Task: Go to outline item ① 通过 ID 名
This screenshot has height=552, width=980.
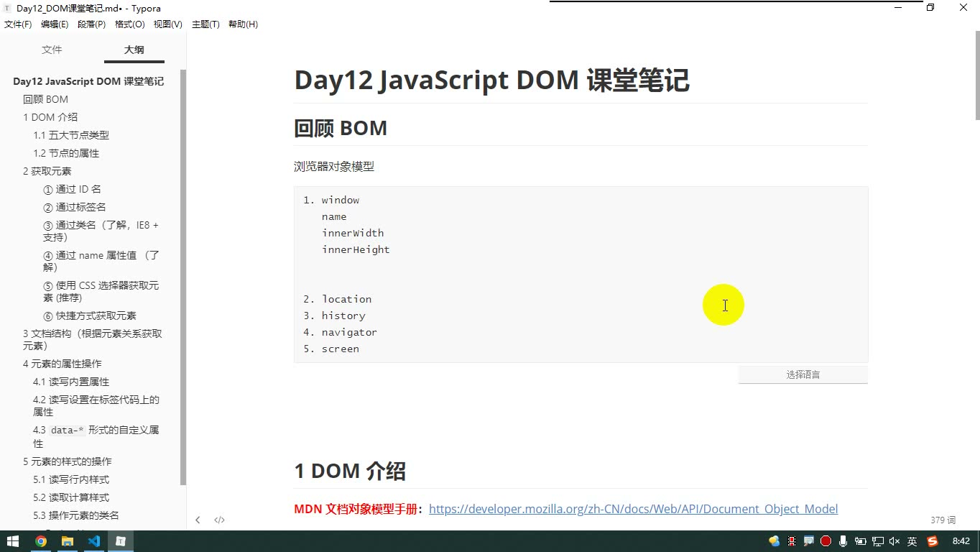Action: click(x=72, y=189)
